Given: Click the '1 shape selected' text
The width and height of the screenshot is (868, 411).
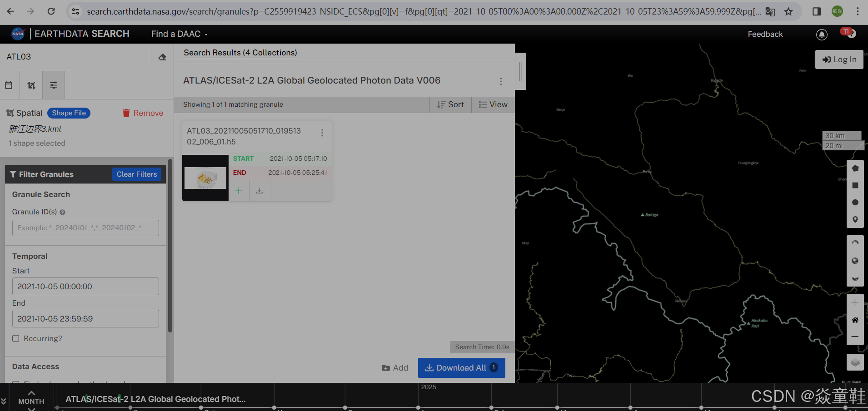Looking at the screenshot, I should click(x=37, y=144).
